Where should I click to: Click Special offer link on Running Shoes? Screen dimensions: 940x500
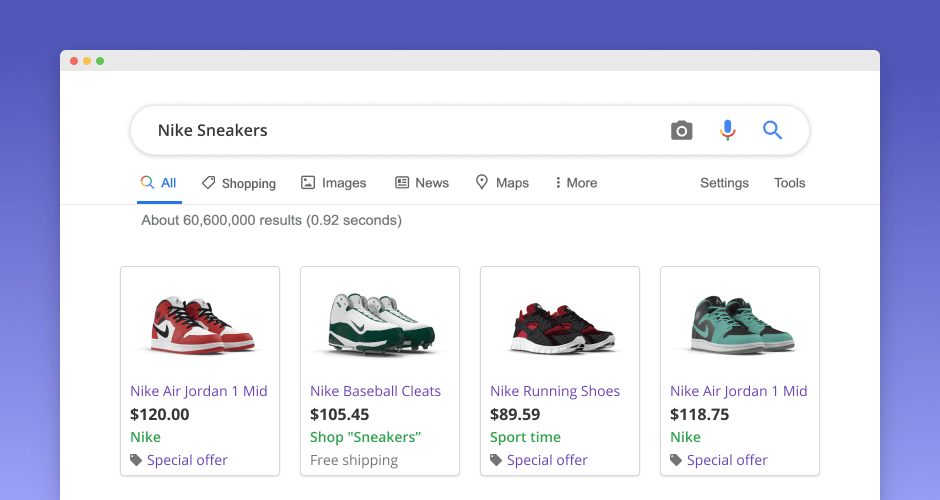(x=547, y=460)
